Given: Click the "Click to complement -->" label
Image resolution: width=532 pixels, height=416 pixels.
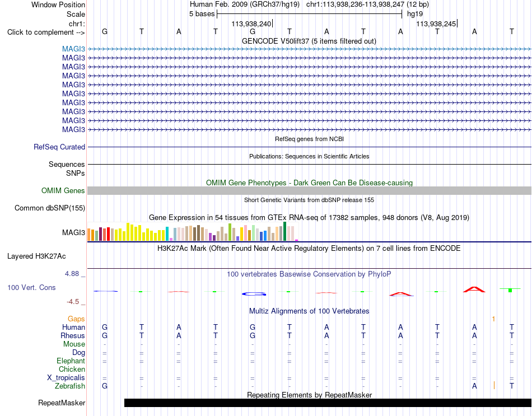Looking at the screenshot, I should coord(46,32).
